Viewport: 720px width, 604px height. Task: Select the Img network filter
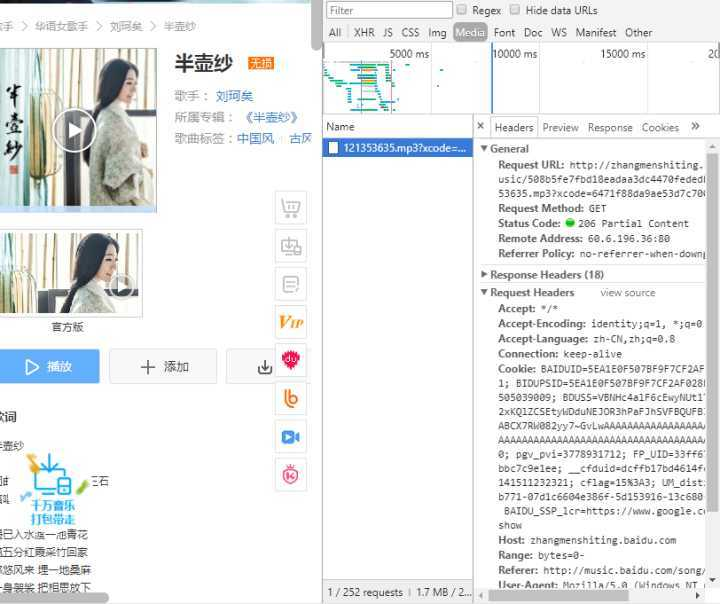coord(437,33)
